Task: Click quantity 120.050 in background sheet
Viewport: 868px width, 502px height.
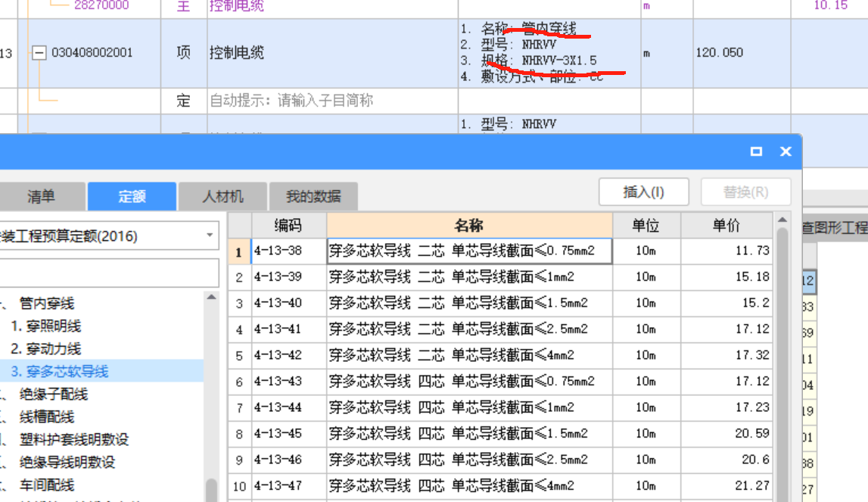Action: coord(719,53)
